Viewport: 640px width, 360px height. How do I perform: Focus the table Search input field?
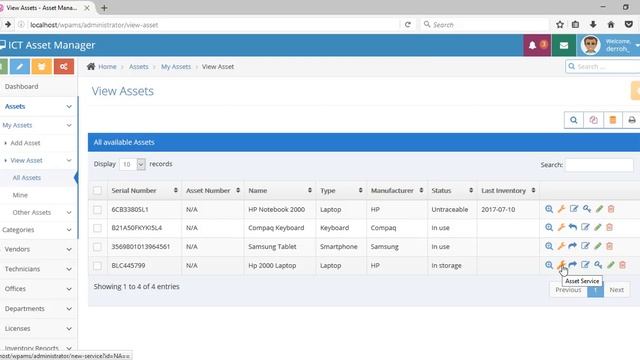(599, 165)
